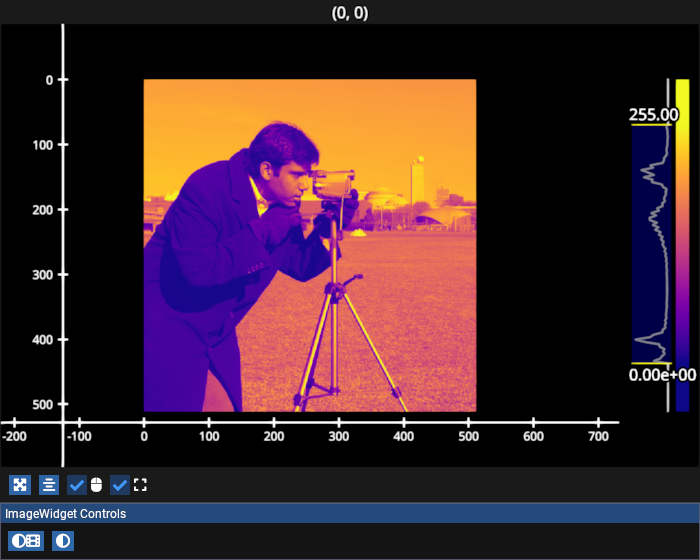Click the half-circle contrast button

(x=63, y=541)
